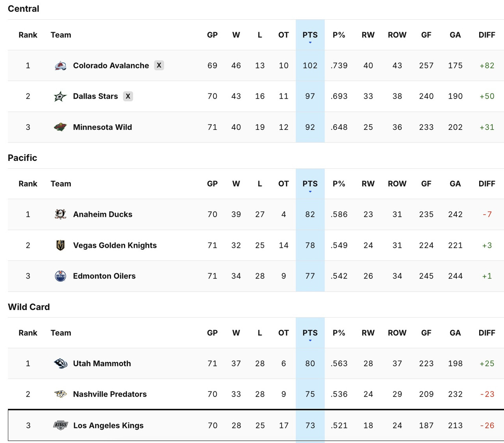Open the Nashville Predators team page

point(110,394)
